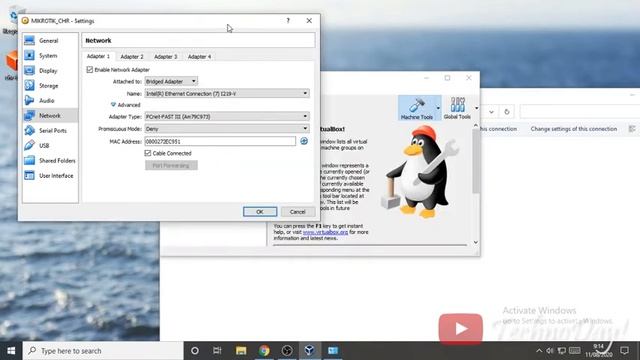Open the Shared Folders settings category

click(50, 161)
